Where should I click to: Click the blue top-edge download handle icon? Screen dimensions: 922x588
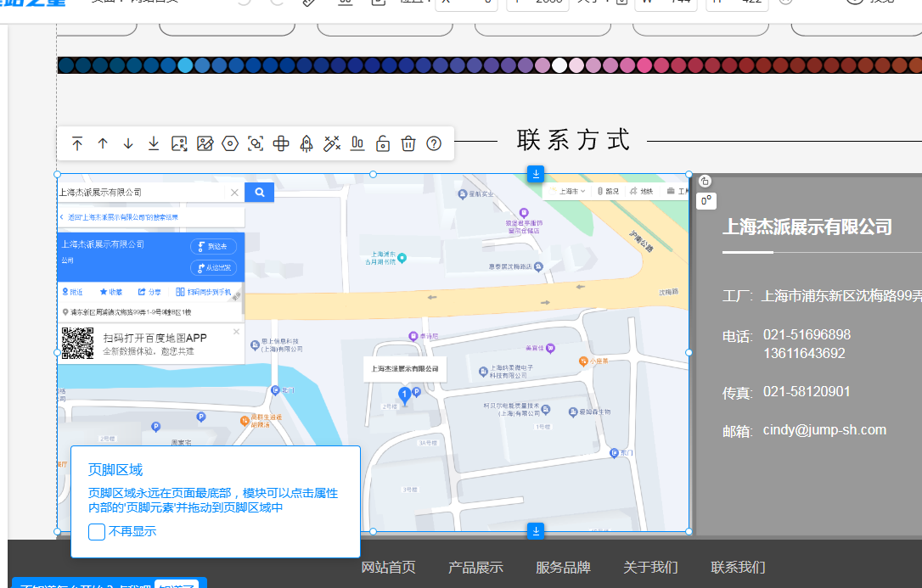pos(536,174)
